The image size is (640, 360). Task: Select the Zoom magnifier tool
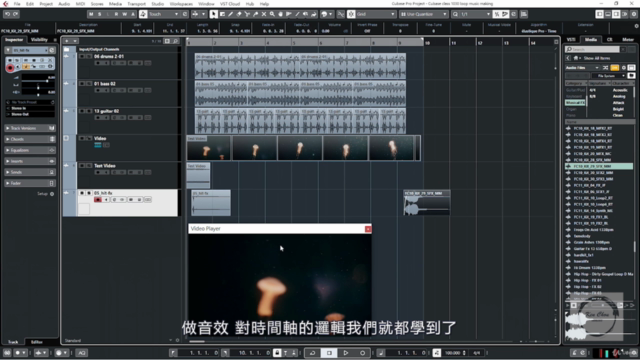point(272,14)
